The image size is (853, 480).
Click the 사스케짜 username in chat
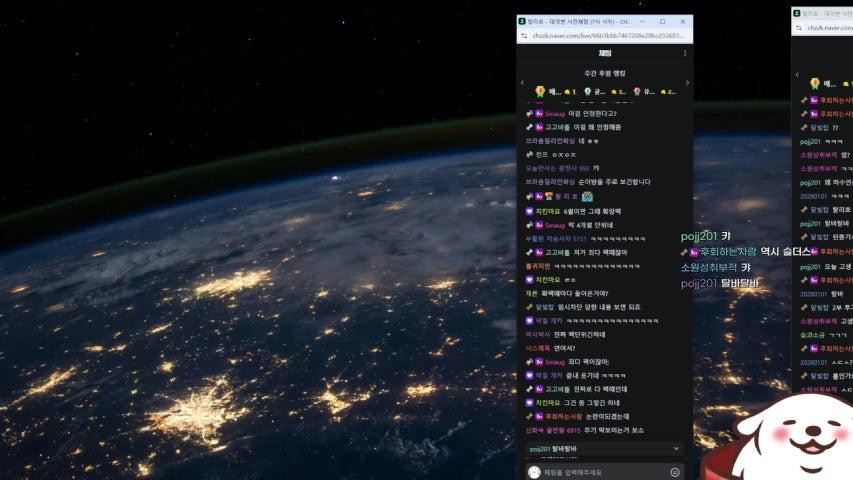537,348
